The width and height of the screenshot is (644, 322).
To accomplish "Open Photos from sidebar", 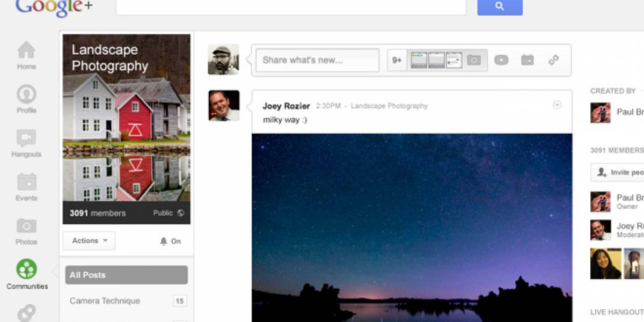I will tap(26, 231).
